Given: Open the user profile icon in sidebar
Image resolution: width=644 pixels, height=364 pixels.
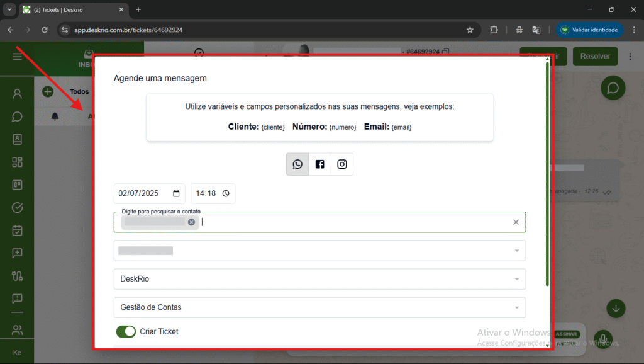Looking at the screenshot, I should click(17, 94).
